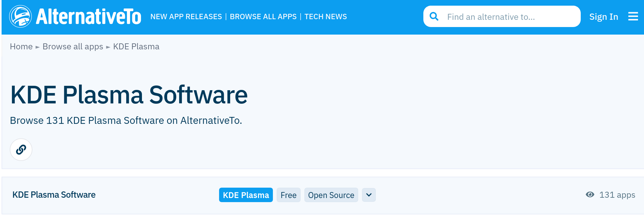
Task: Click 'Browse 131 KDE Plasma Software' description
Action: tap(126, 120)
